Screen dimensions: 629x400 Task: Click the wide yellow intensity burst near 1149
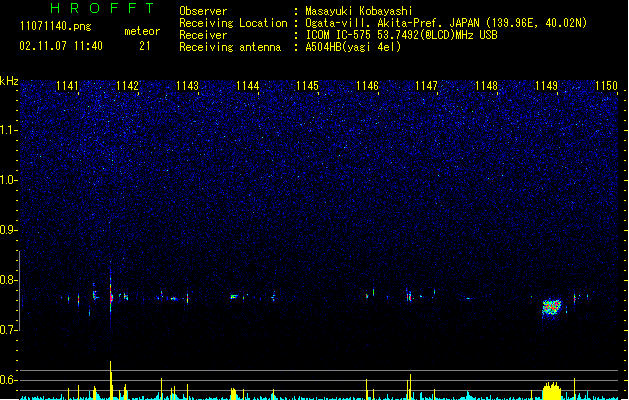pos(552,391)
